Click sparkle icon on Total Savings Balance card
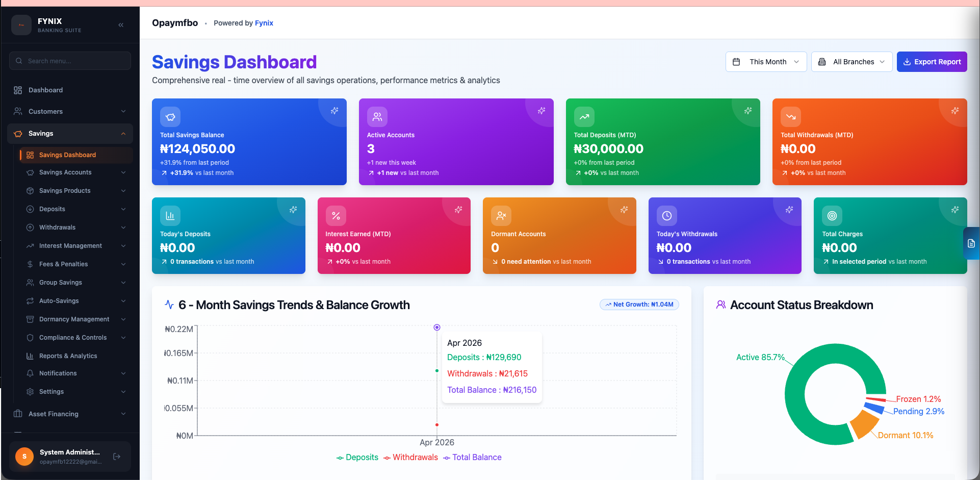 click(x=334, y=110)
